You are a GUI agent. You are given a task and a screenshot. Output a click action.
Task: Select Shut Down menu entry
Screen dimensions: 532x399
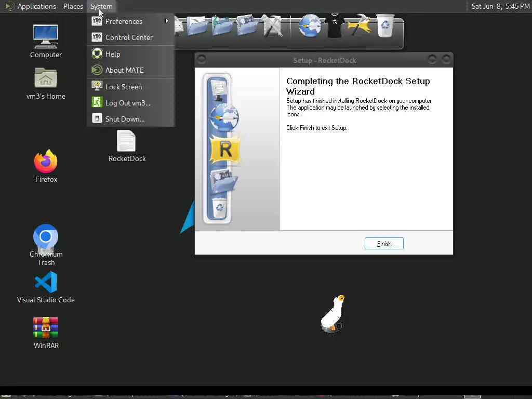pos(131,119)
